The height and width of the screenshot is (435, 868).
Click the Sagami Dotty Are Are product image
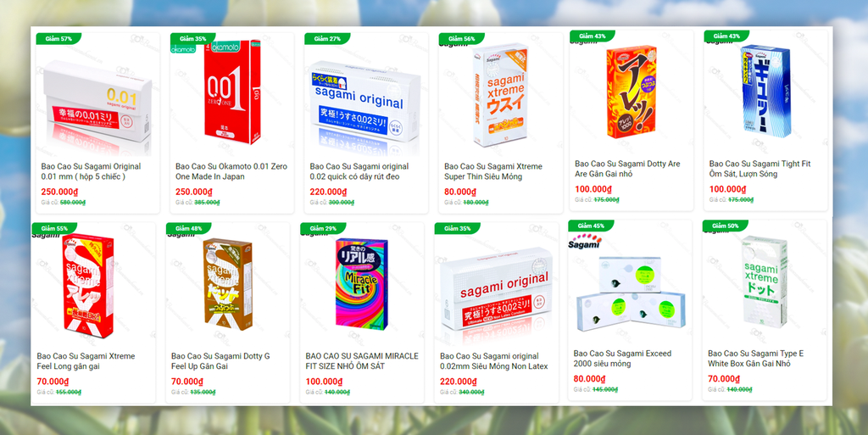click(631, 92)
